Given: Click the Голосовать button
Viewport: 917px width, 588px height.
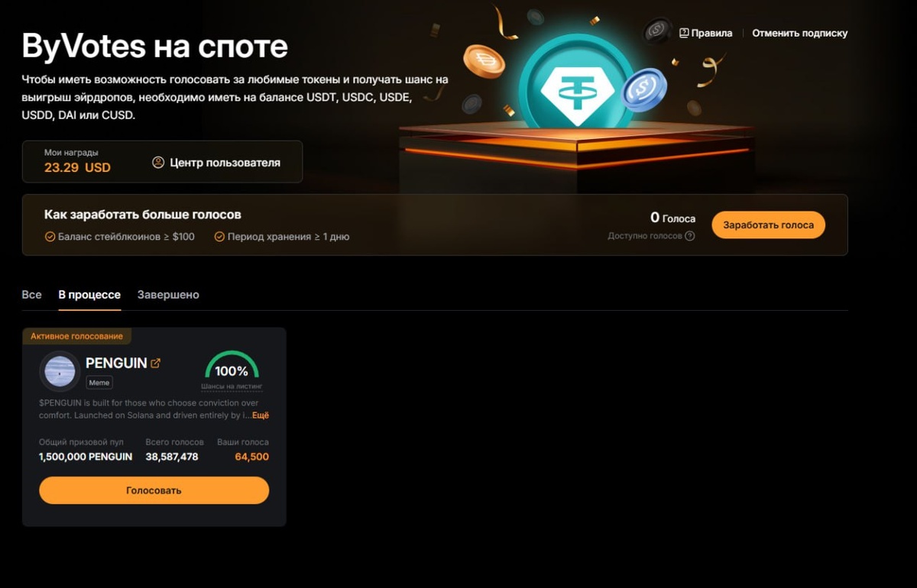Looking at the screenshot, I should tap(154, 490).
